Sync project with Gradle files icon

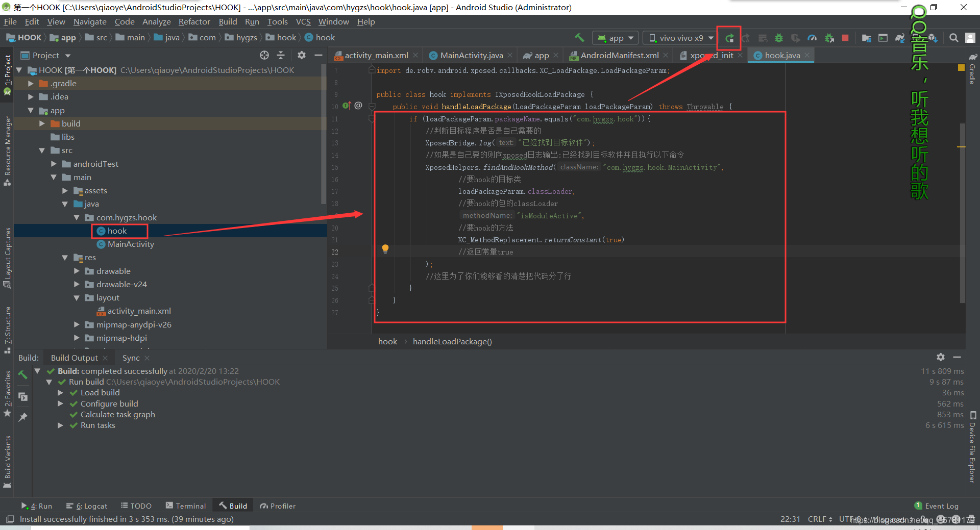(x=900, y=38)
